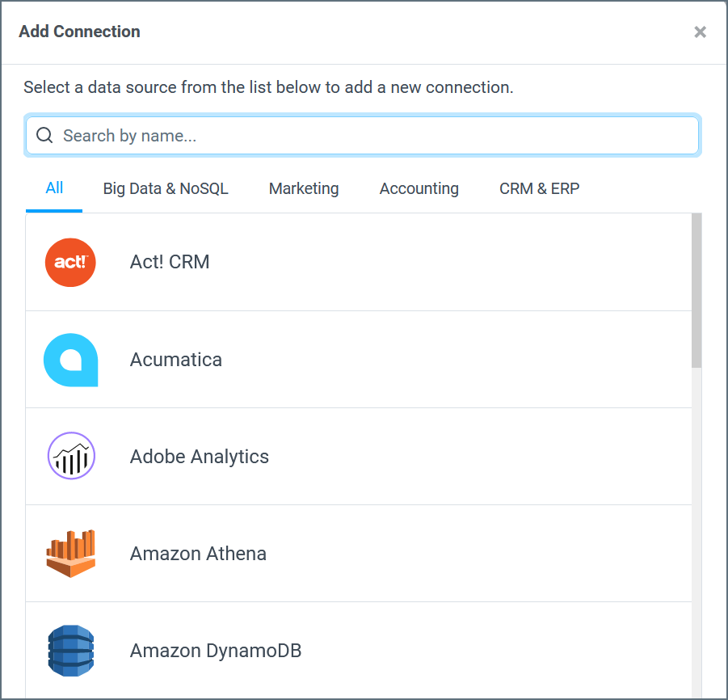The image size is (728, 700).
Task: Select the Acumatica blue logo icon
Action: click(70, 360)
